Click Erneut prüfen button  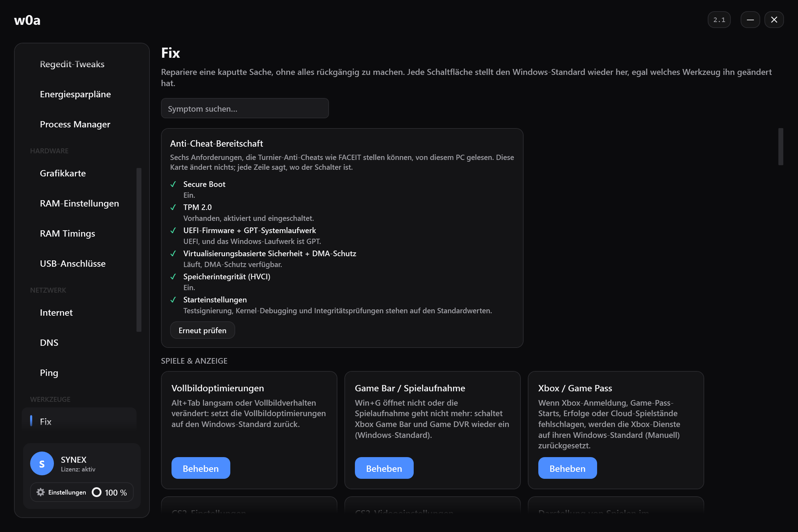pos(202,330)
